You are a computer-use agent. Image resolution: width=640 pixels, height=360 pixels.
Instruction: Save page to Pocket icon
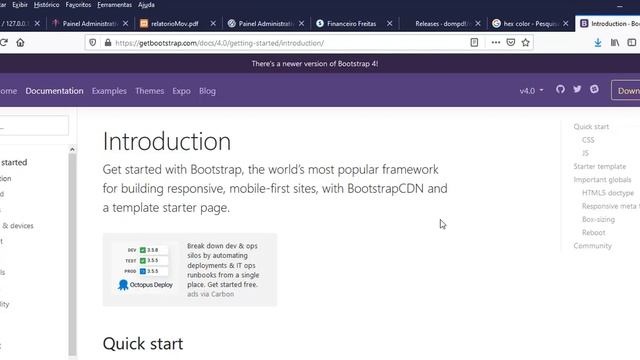511,42
